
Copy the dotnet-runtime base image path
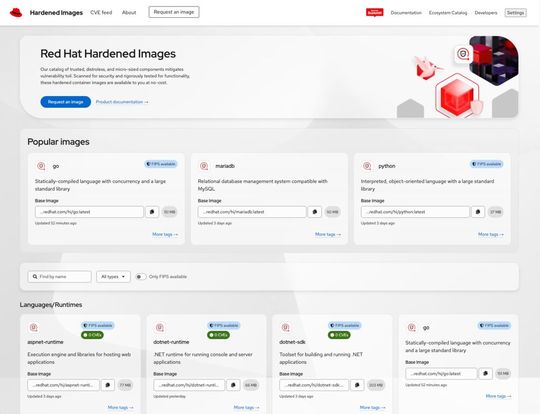[x=233, y=385]
